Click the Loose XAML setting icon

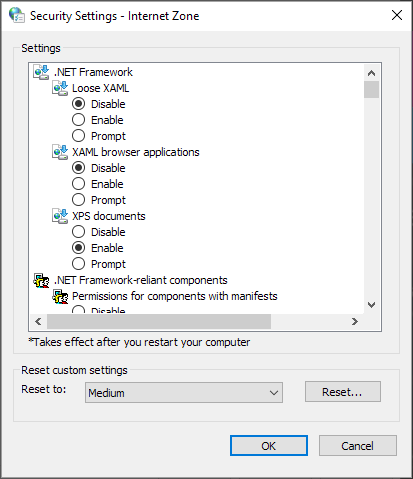point(60,88)
